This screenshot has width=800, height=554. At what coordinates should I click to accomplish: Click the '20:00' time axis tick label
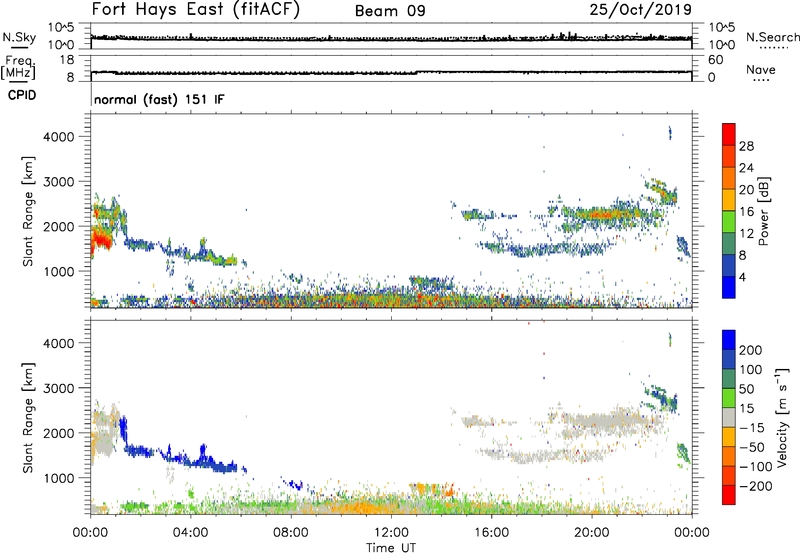click(591, 533)
